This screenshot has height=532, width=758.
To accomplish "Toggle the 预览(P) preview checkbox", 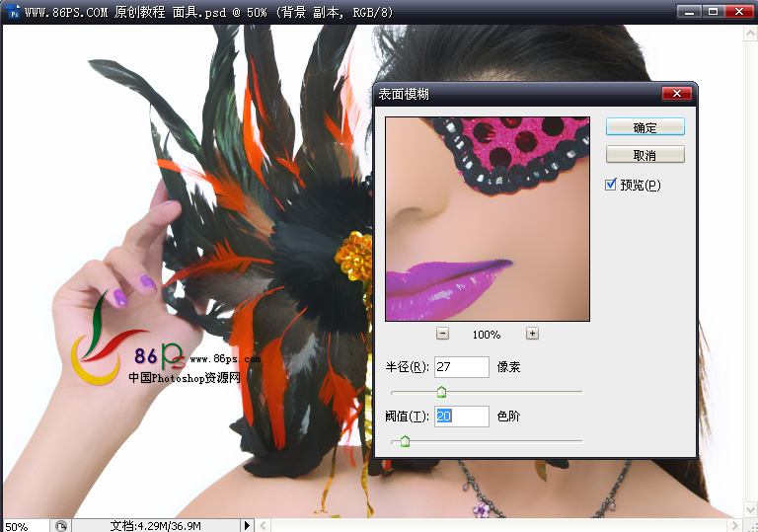I will pyautogui.click(x=611, y=184).
